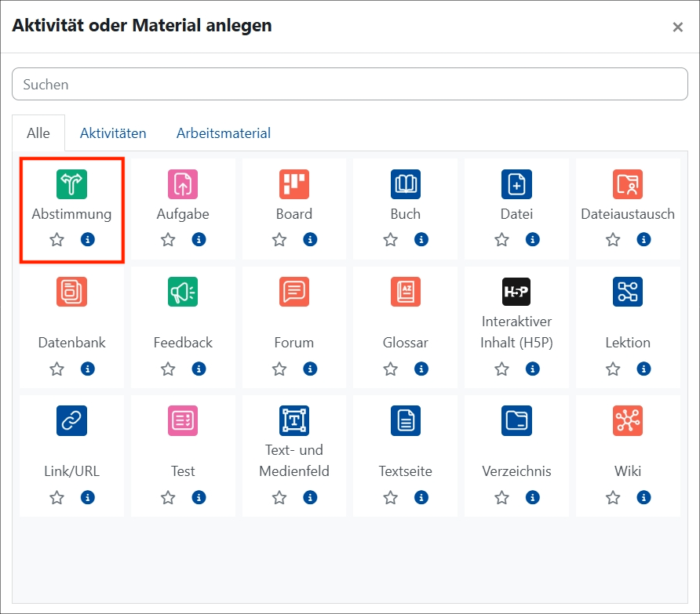This screenshot has width=700, height=614.
Task: Open the Arbeitsmaterial tab
Action: pos(223,133)
